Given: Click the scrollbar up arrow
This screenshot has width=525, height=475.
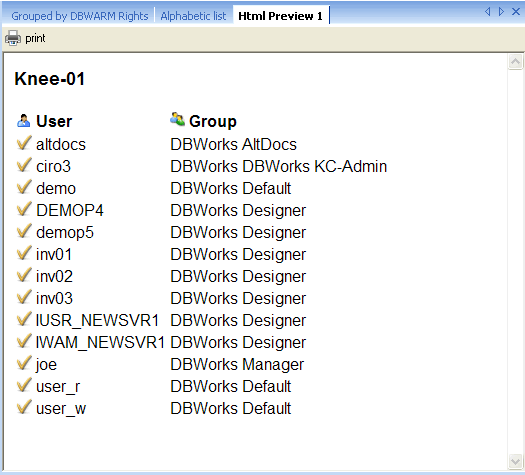Looking at the screenshot, I should click(x=515, y=62).
